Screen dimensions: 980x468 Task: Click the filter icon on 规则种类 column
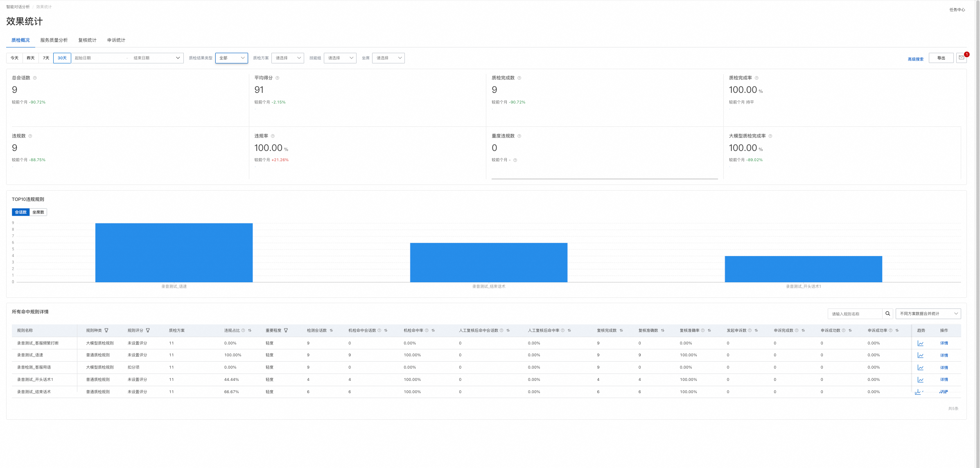106,331
